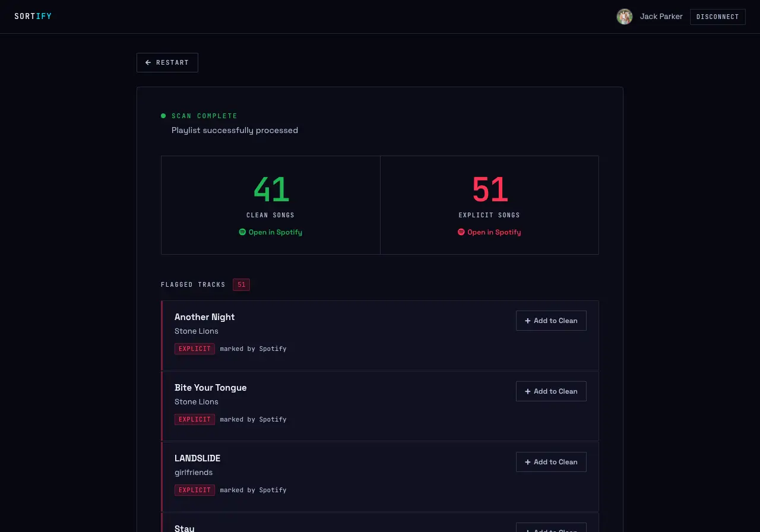This screenshot has height=532, width=760.
Task: Click the Flagged Tracks heading
Action: (x=194, y=285)
